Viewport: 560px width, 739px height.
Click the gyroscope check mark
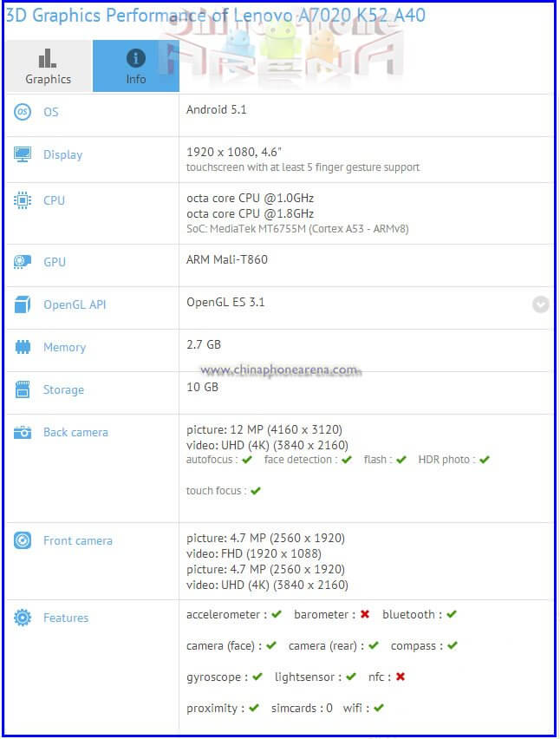[257, 677]
